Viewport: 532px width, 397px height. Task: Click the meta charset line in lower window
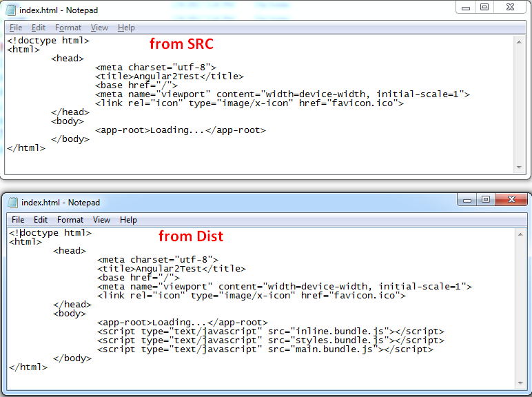tap(158, 260)
